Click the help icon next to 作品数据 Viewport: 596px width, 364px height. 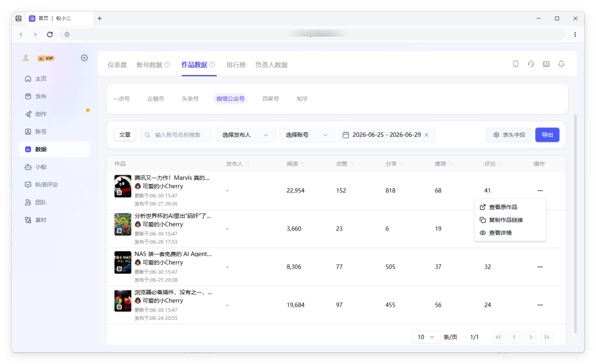(212, 65)
